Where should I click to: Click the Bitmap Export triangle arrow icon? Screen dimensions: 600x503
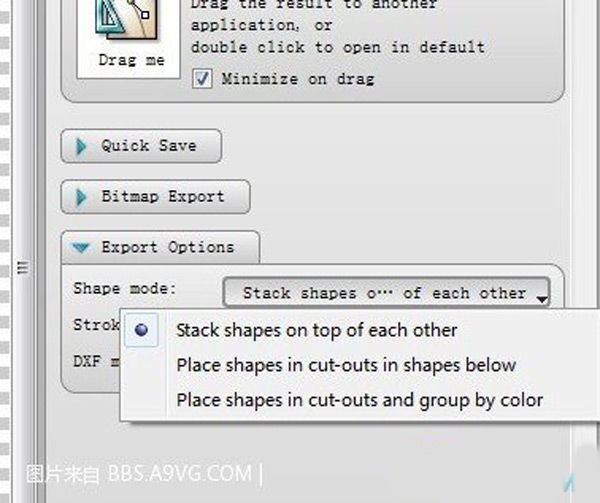pyautogui.click(x=81, y=197)
